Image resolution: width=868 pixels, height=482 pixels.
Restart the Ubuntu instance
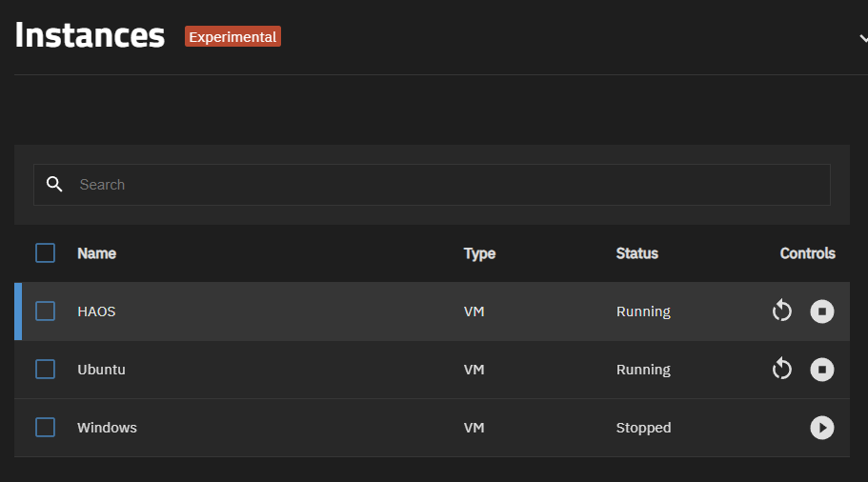pos(781,369)
